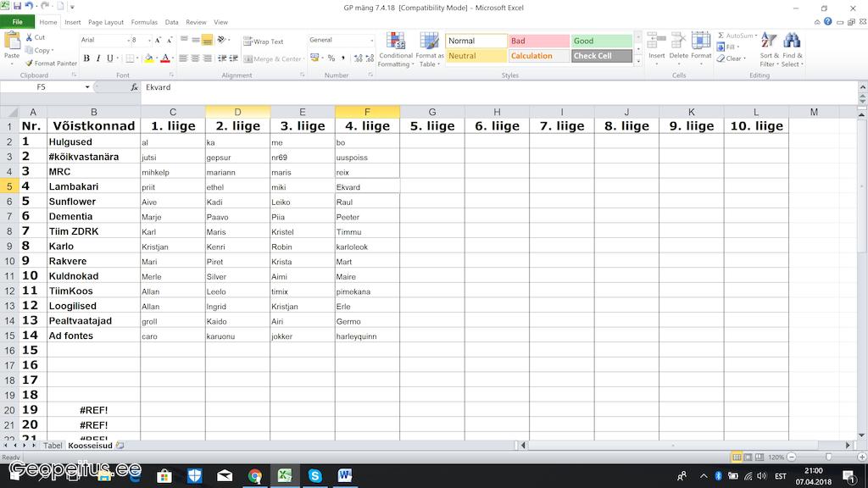868x488 pixels.
Task: Open Google Chrome from the taskbar
Action: [254, 475]
